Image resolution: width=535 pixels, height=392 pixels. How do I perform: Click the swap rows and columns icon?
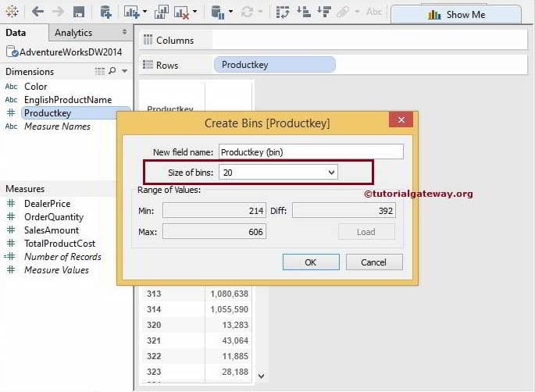(x=283, y=12)
